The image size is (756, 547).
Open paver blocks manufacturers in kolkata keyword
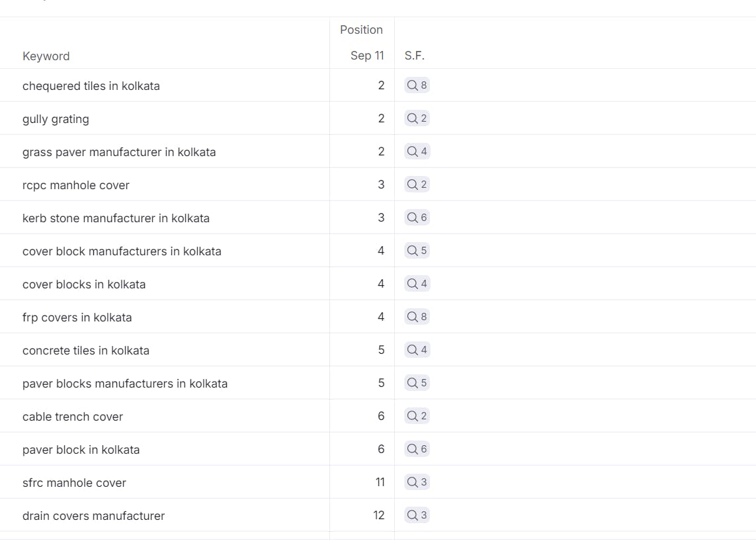pyautogui.click(x=125, y=384)
